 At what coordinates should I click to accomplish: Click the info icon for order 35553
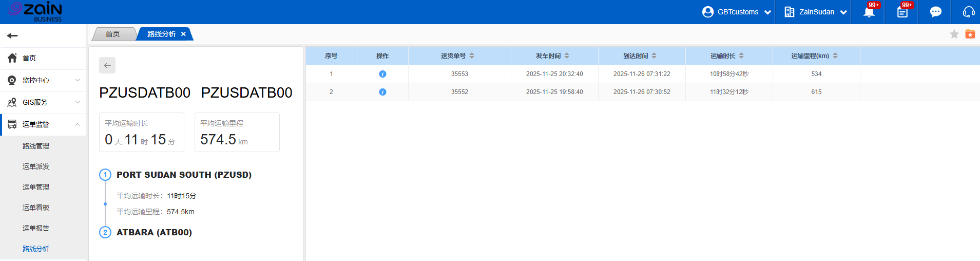382,74
